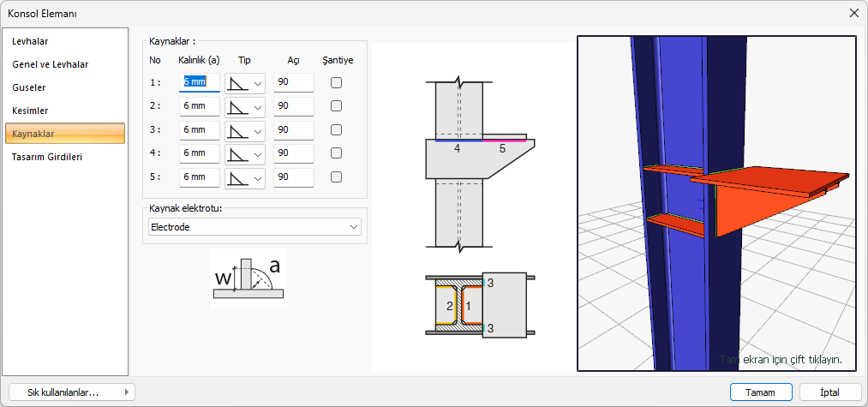Close the Konsol Elemanı dialog

pyautogui.click(x=853, y=13)
